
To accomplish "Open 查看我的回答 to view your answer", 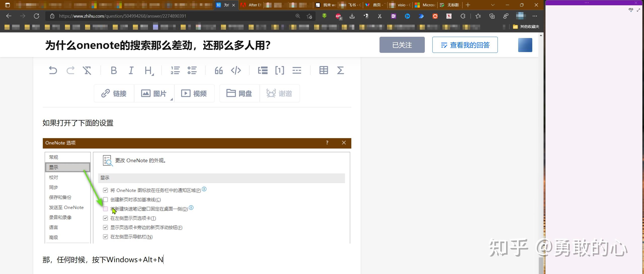I will [465, 45].
